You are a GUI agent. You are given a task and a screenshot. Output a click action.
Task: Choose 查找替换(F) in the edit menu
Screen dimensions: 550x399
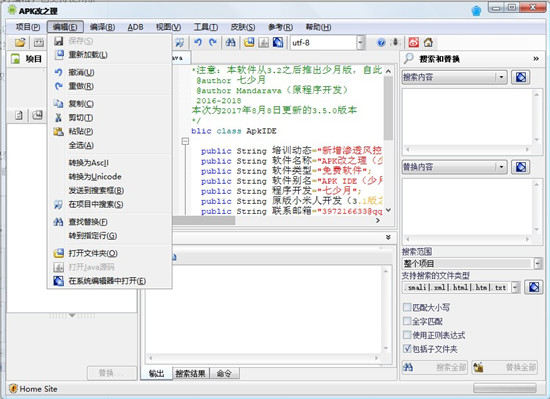coord(109,222)
